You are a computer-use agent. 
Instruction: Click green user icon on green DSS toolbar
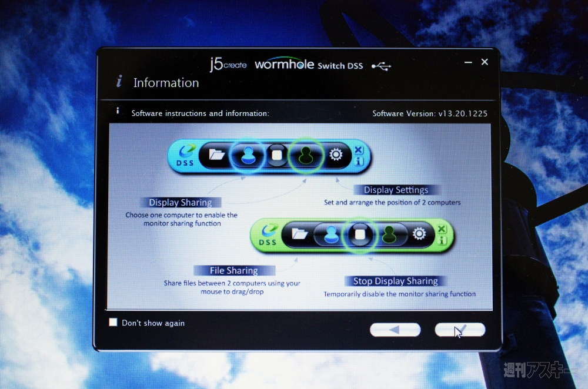click(389, 234)
